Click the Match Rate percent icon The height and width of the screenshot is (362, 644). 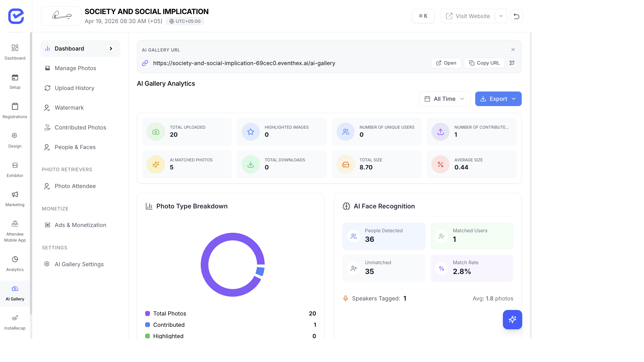[441, 268]
